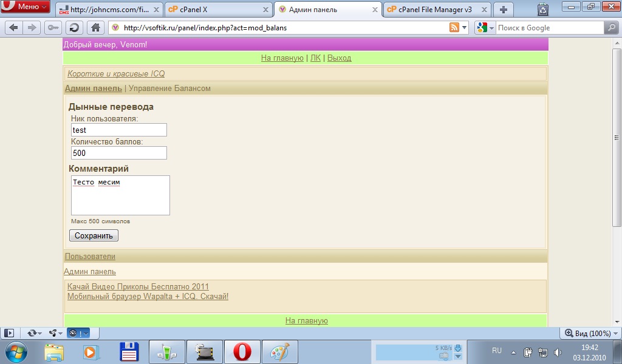Switch to cPanel File Manager v3 tab
The height and width of the screenshot is (364, 622).
click(x=437, y=10)
